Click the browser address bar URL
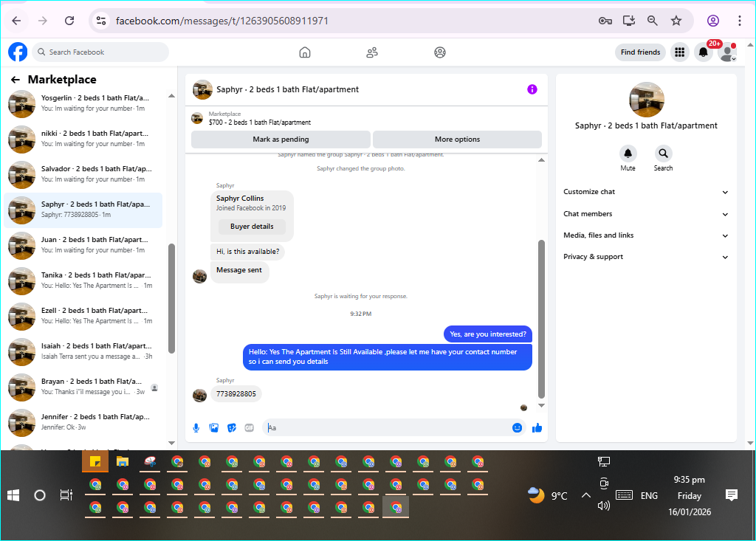The image size is (756, 541). pyautogui.click(x=221, y=21)
